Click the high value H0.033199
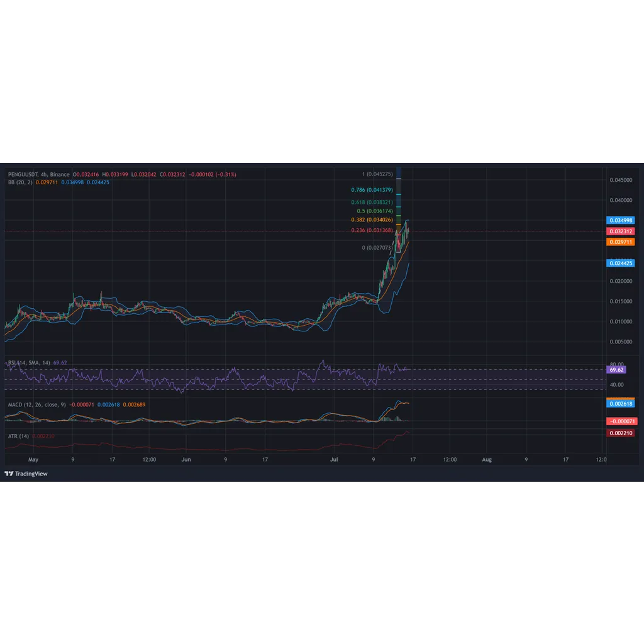Viewport: 644px width, 644px height. click(115, 175)
